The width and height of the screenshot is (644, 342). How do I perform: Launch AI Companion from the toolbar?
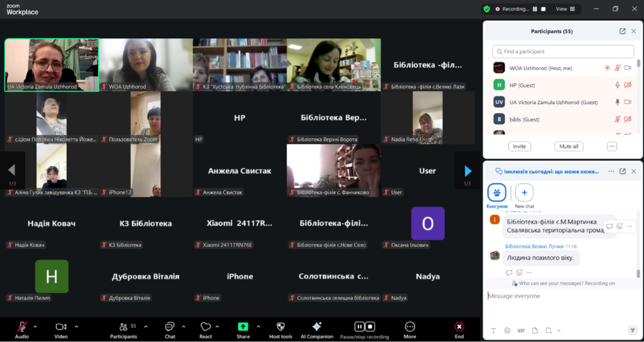point(317,330)
